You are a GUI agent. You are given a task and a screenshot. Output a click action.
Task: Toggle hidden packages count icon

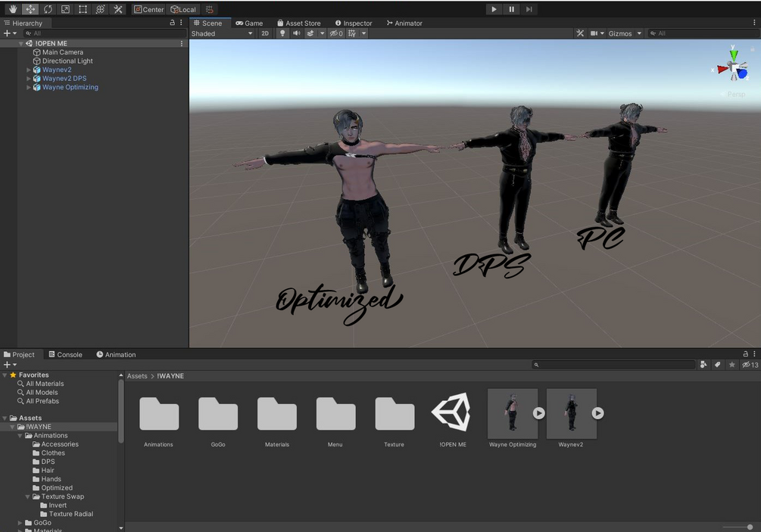click(x=750, y=365)
